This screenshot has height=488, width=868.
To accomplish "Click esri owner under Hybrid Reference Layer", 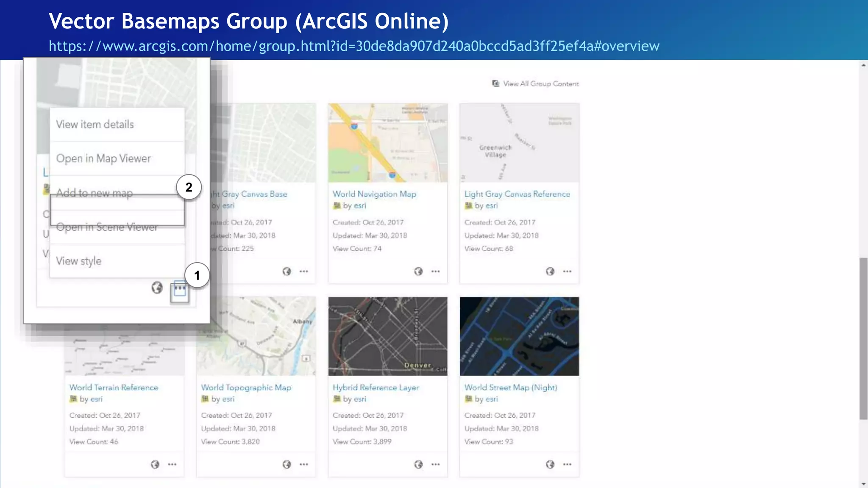I will 360,399.
